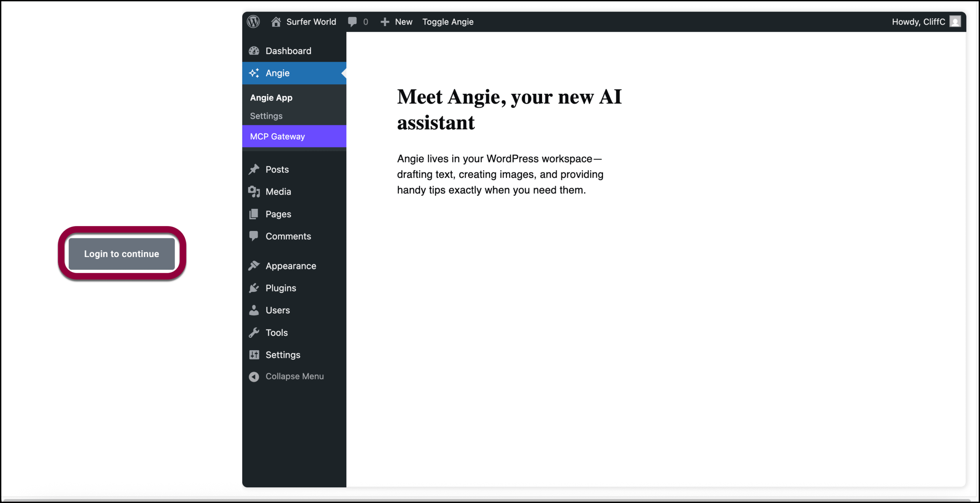This screenshot has height=503, width=980.
Task: Click the plus icon beside New
Action: pyautogui.click(x=385, y=22)
